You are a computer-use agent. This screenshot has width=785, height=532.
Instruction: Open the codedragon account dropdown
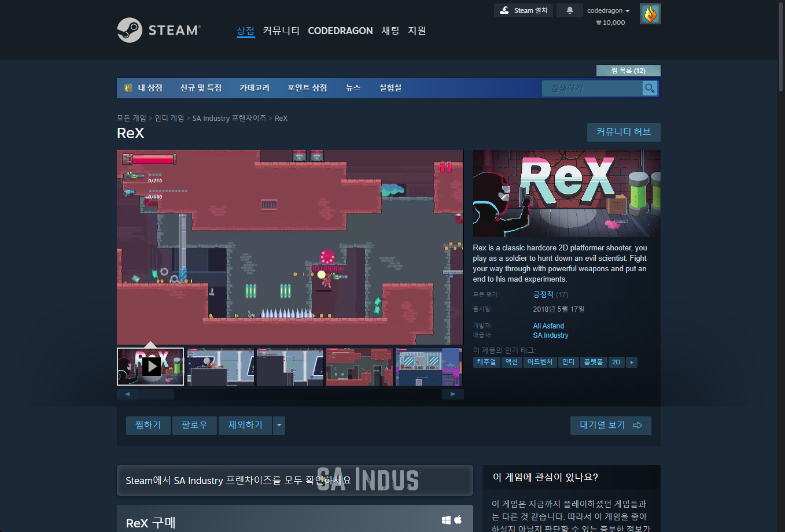609,10
